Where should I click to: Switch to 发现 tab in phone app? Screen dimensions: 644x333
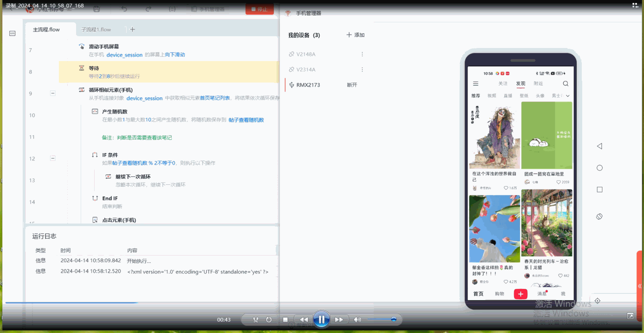click(x=520, y=84)
